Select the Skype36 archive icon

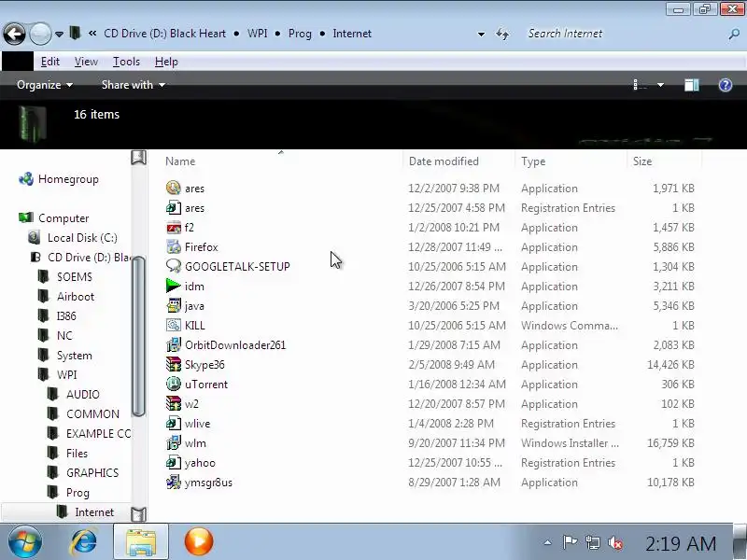click(174, 364)
